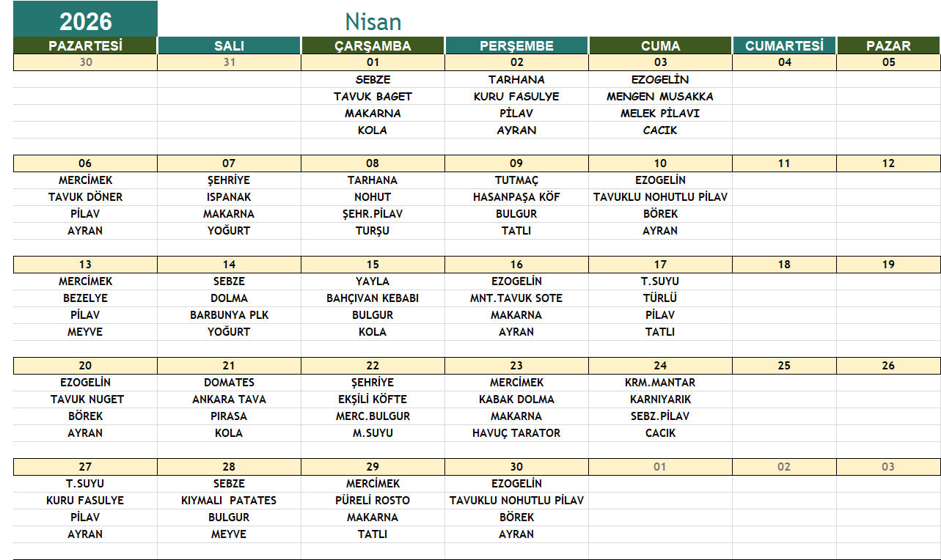The width and height of the screenshot is (941, 560).
Task: Select the Nisan month title
Action: (x=373, y=21)
